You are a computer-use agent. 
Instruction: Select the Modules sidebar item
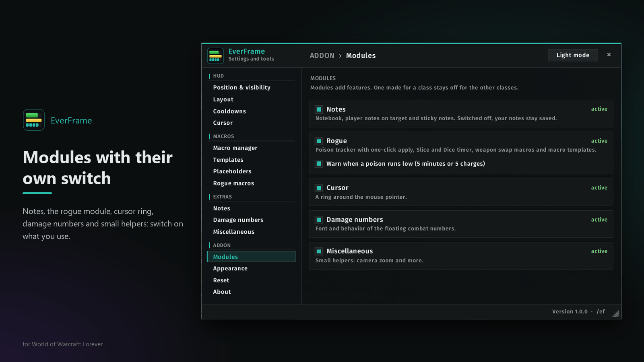251,257
